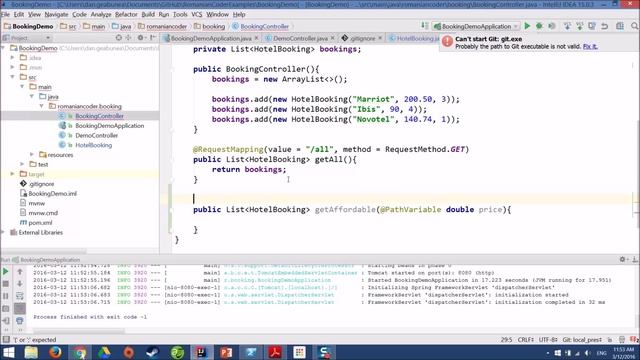
Task: Run with coverage icon in main toolbar
Action: pos(552,26)
